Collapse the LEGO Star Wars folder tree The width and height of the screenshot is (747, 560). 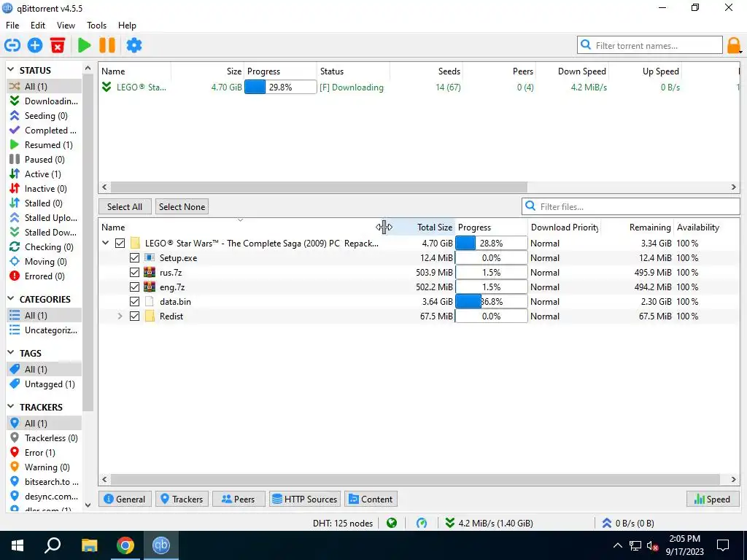point(106,243)
